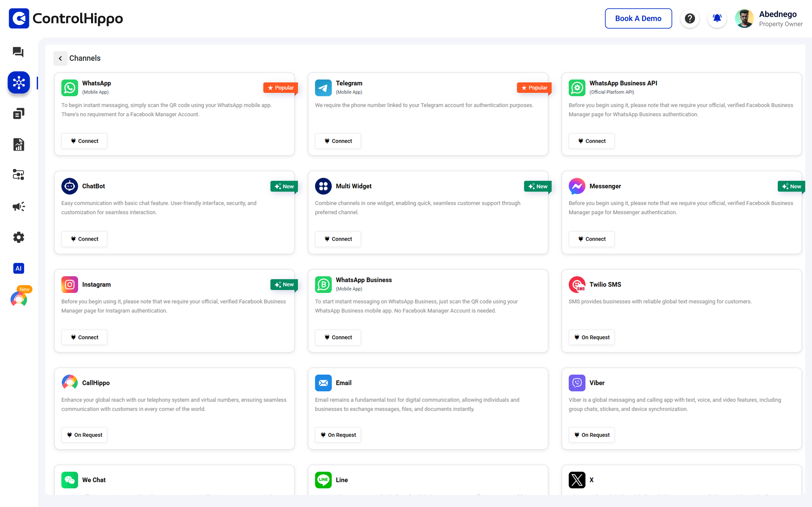
Task: Click the ControlHippo logo
Action: click(x=66, y=18)
